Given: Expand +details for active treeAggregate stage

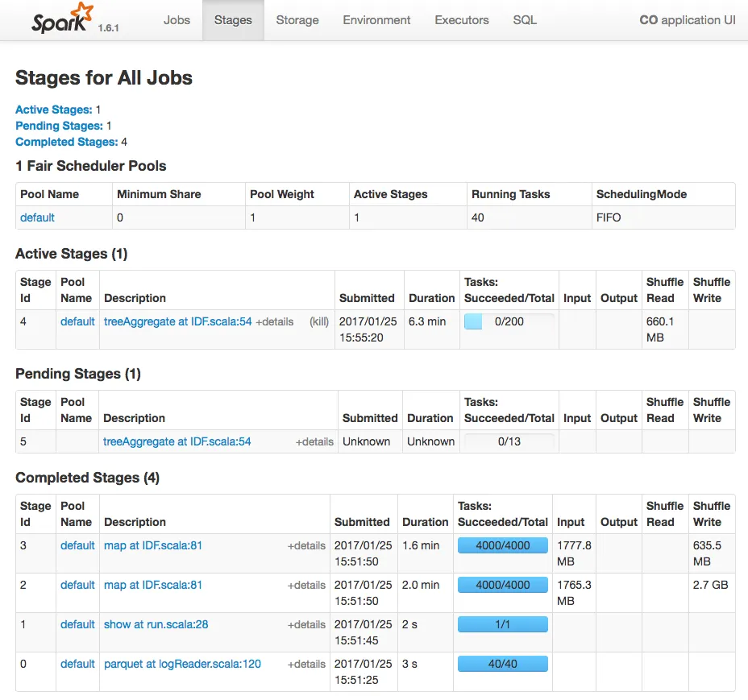Looking at the screenshot, I should pyautogui.click(x=274, y=321).
